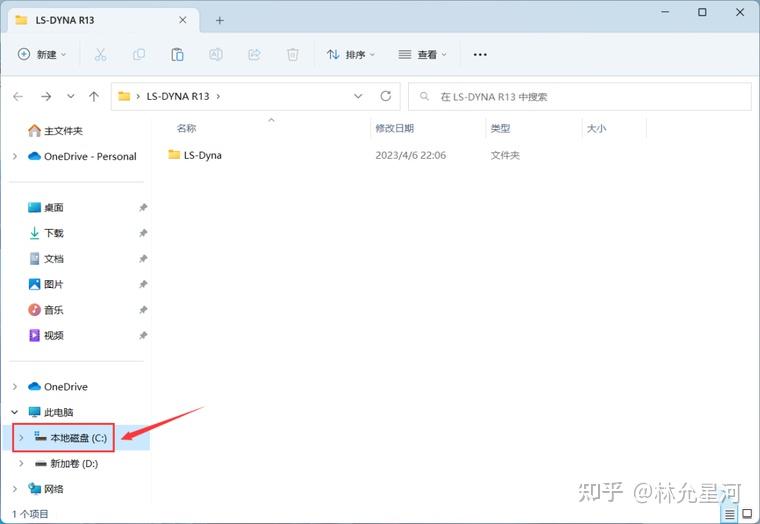The height and width of the screenshot is (524, 760).
Task: Add a new tab
Action: click(220, 20)
